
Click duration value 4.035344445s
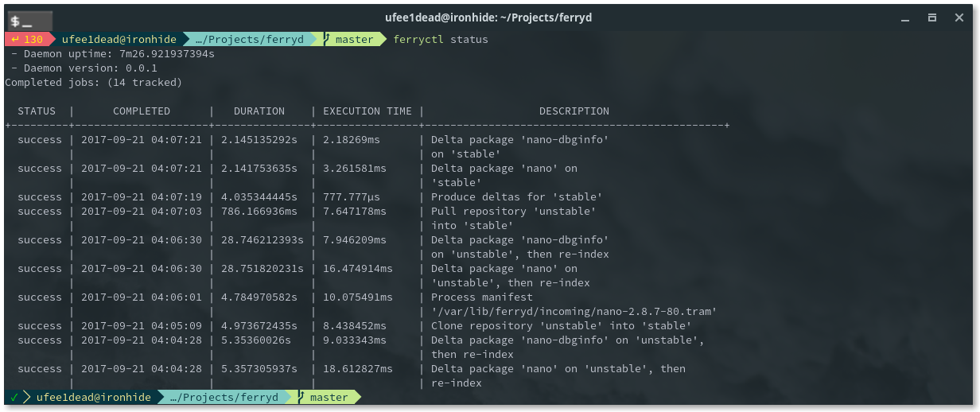pyautogui.click(x=259, y=196)
